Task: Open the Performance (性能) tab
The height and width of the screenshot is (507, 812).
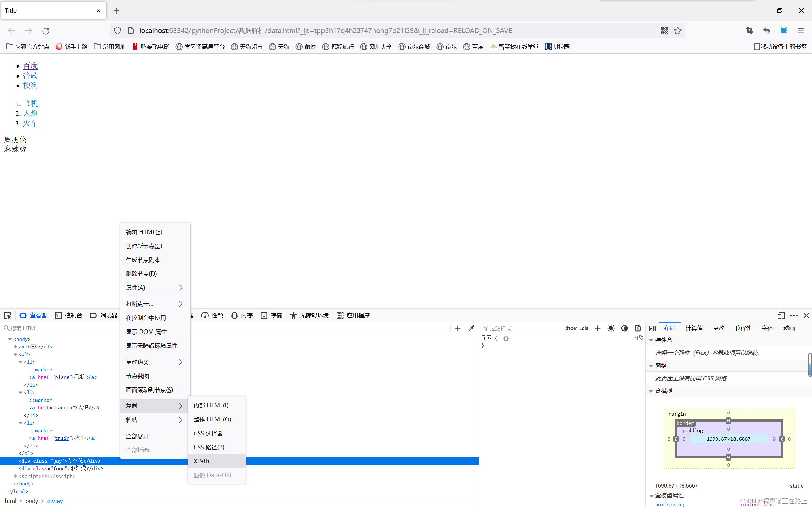Action: click(x=212, y=315)
